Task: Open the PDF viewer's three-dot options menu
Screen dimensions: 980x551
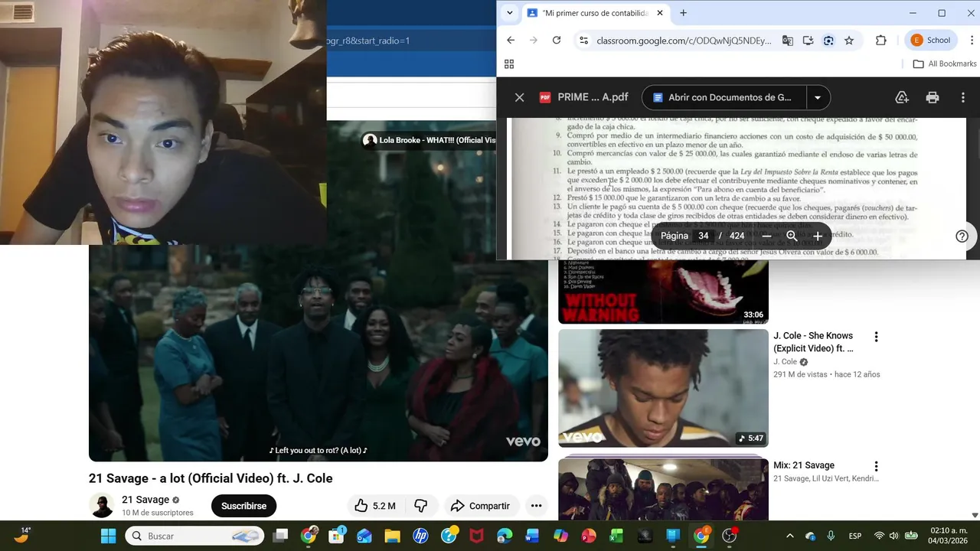Action: point(963,97)
